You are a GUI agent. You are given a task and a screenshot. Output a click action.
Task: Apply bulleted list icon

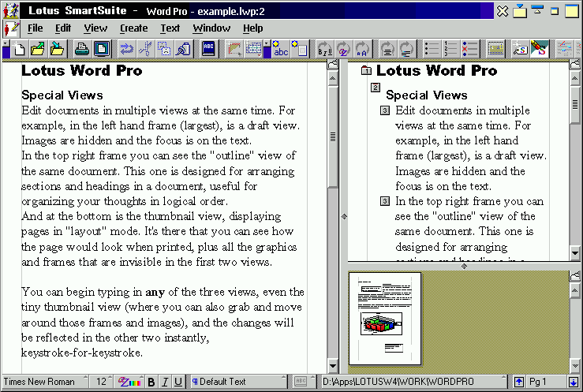click(432, 49)
